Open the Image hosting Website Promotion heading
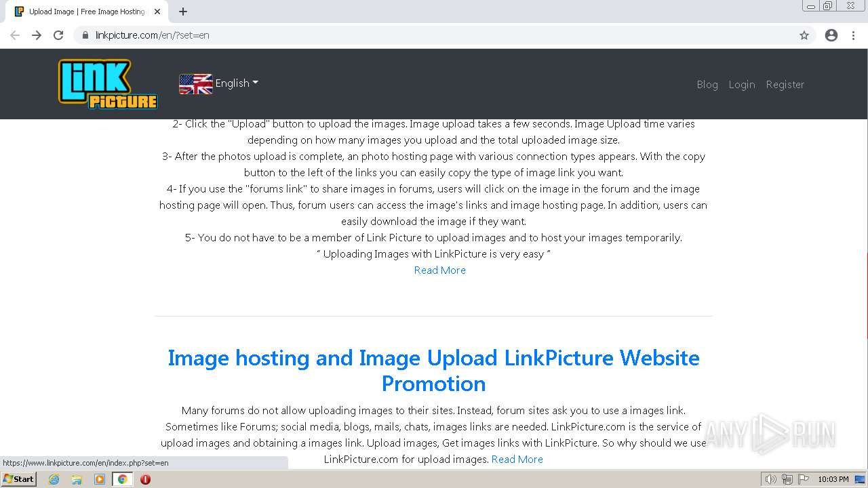This screenshot has height=488, width=868. [x=433, y=370]
